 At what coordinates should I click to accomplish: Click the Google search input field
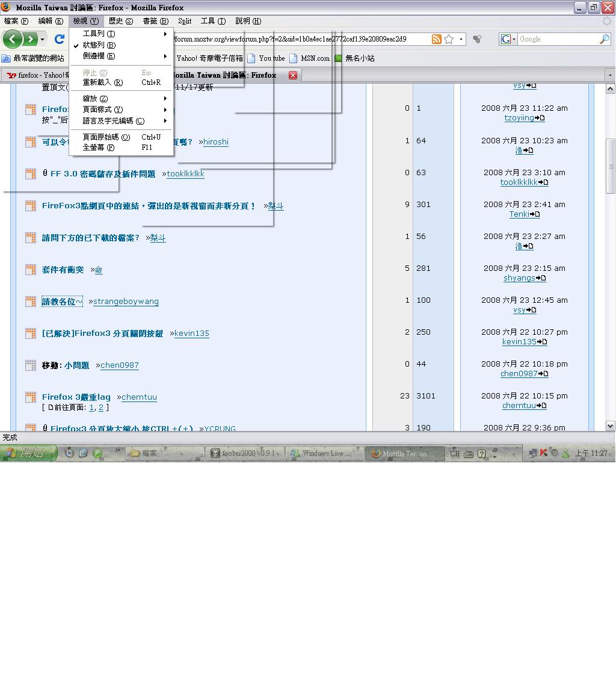coord(558,39)
